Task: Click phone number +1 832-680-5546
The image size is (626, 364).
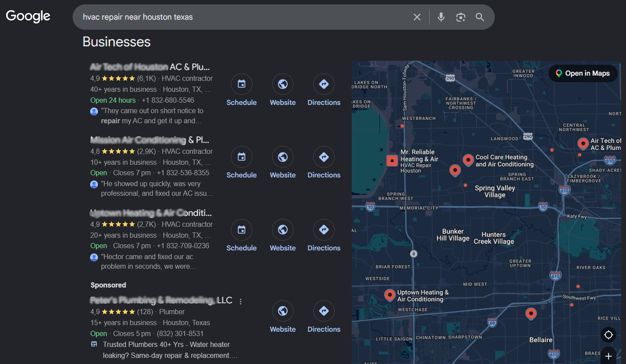Action: (168, 100)
